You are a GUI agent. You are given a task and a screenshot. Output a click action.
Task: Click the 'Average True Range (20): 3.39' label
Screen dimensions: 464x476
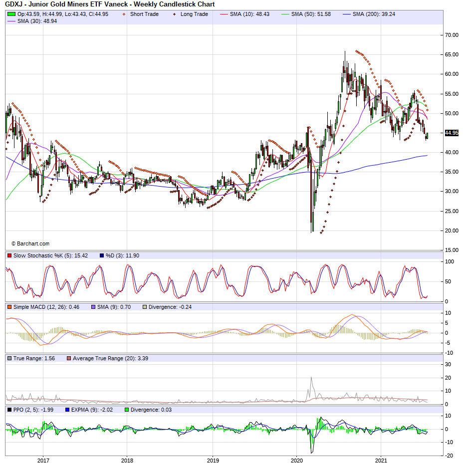[110, 359]
